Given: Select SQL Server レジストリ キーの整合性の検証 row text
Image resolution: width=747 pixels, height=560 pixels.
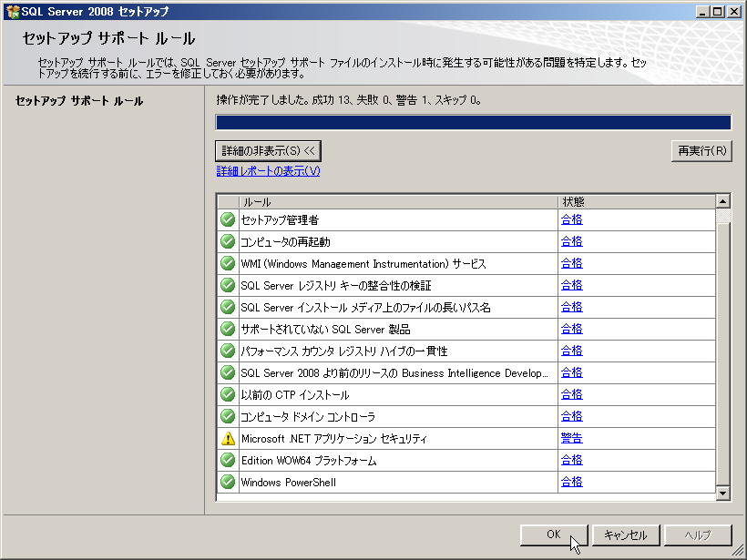Looking at the screenshot, I should [336, 286].
